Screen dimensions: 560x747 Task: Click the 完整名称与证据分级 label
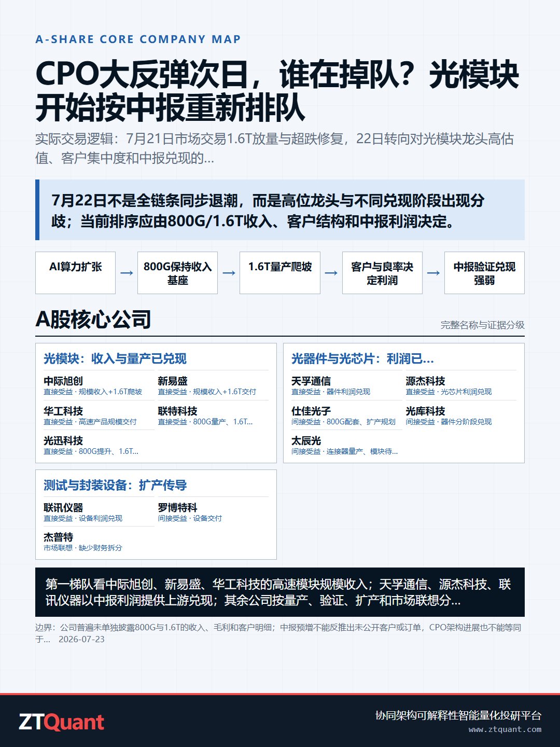[x=483, y=325]
